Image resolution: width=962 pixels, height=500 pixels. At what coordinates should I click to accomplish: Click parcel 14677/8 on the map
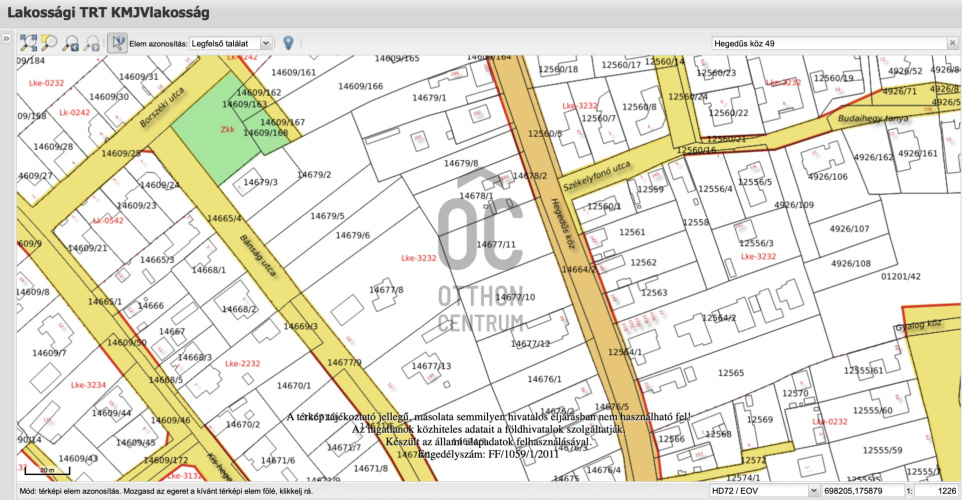(386, 290)
